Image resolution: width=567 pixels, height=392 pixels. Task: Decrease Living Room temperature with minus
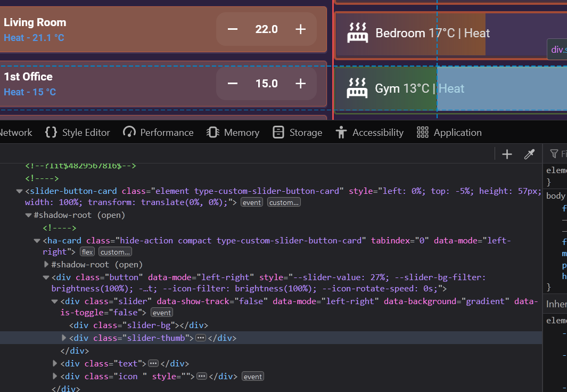(233, 29)
